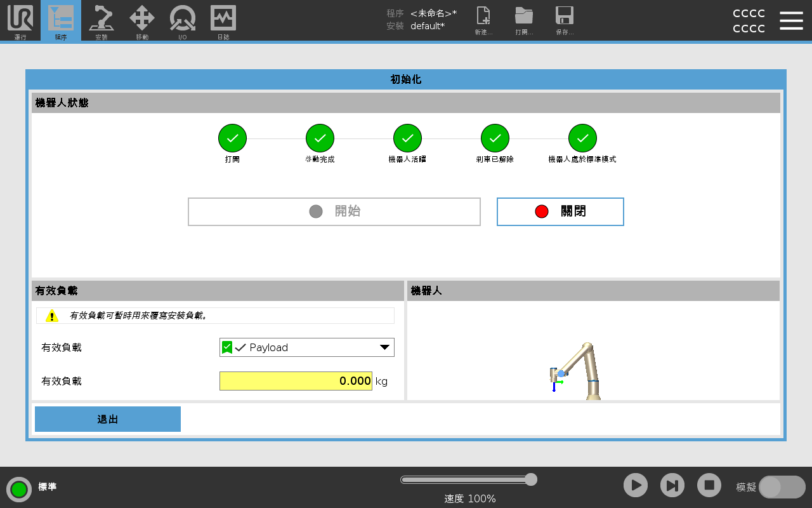Click the 退出 exit button

pos(108,419)
